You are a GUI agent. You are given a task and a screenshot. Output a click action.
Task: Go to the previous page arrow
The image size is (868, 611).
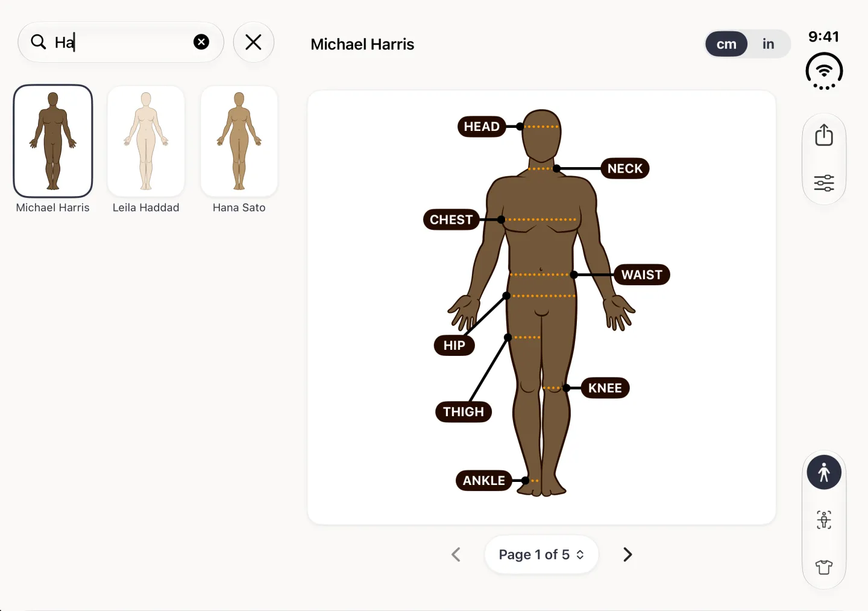456,554
